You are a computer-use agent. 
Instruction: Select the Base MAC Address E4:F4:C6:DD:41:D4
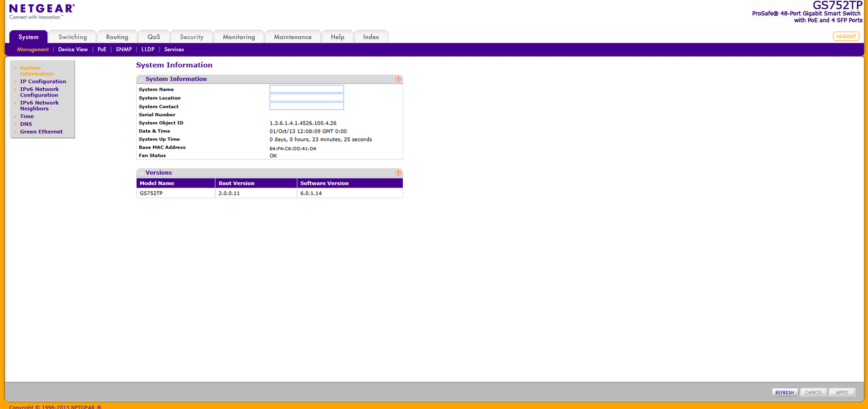293,148
